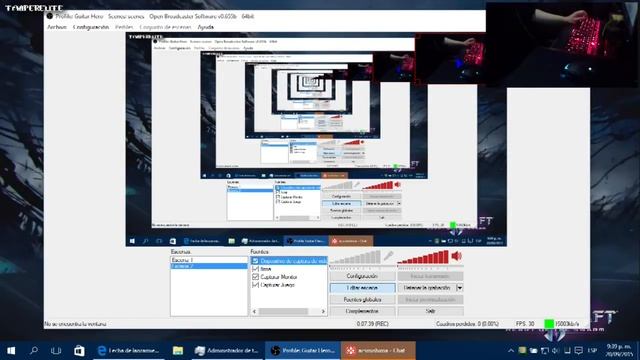Click the Fuentes globales button

coord(362,300)
